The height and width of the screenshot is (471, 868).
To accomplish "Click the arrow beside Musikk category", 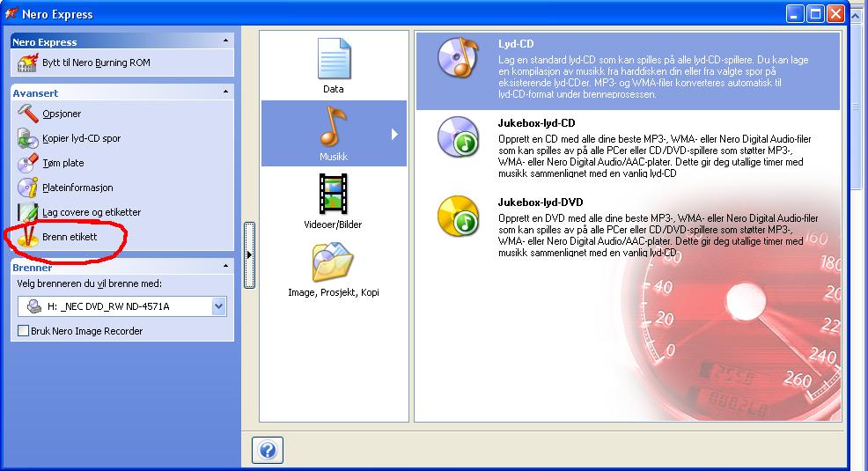I will pos(394,134).
